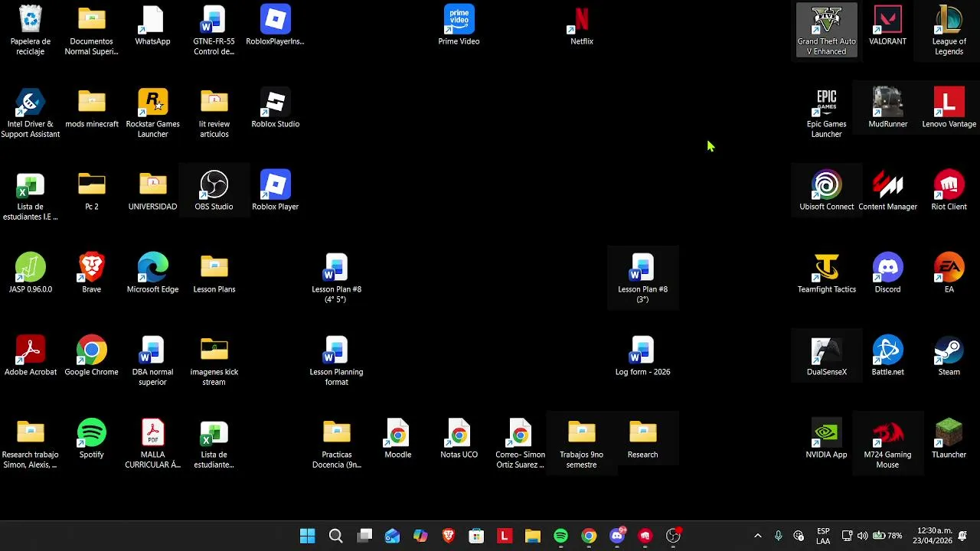The image size is (980, 551).
Task: Open Microsoft Edge desktop shortcut
Action: [x=153, y=274]
